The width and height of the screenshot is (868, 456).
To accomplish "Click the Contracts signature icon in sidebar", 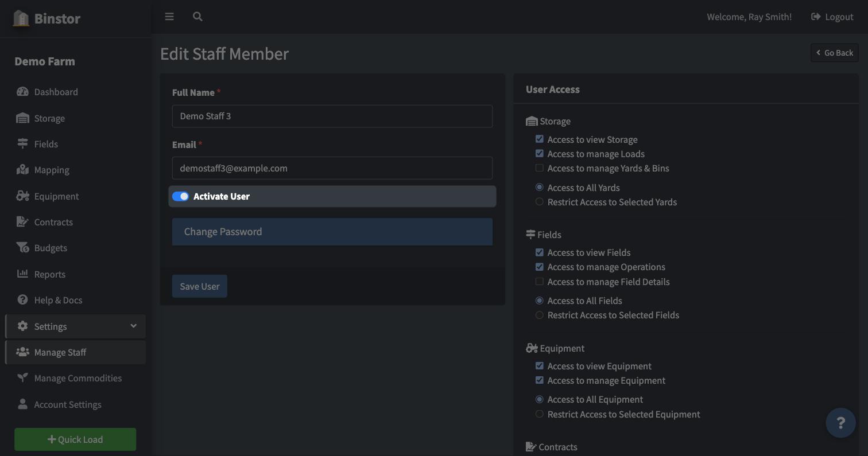I will coord(22,222).
